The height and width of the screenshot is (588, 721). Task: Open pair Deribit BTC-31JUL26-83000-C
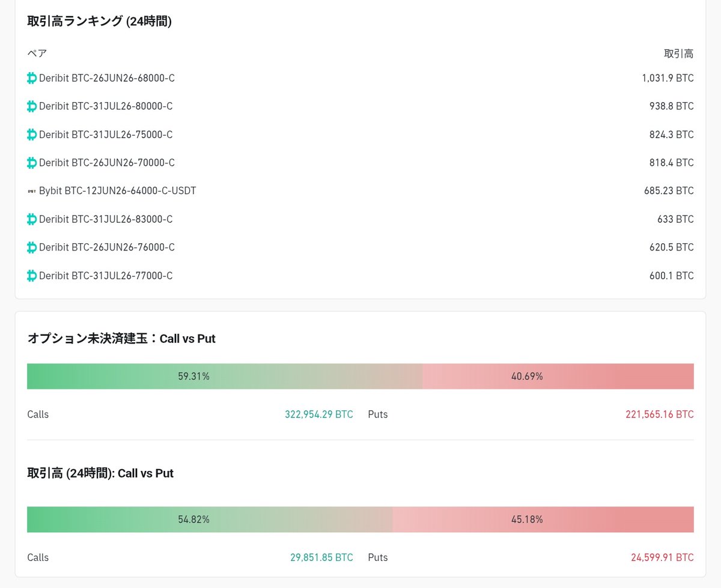[x=106, y=219]
